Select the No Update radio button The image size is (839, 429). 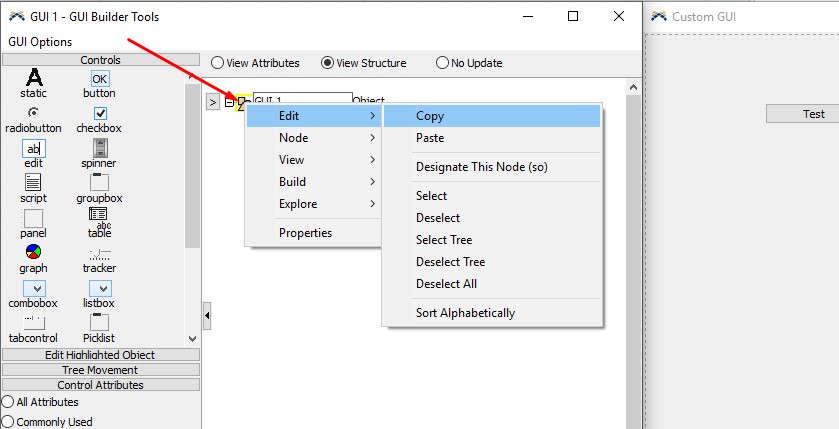[x=442, y=63]
